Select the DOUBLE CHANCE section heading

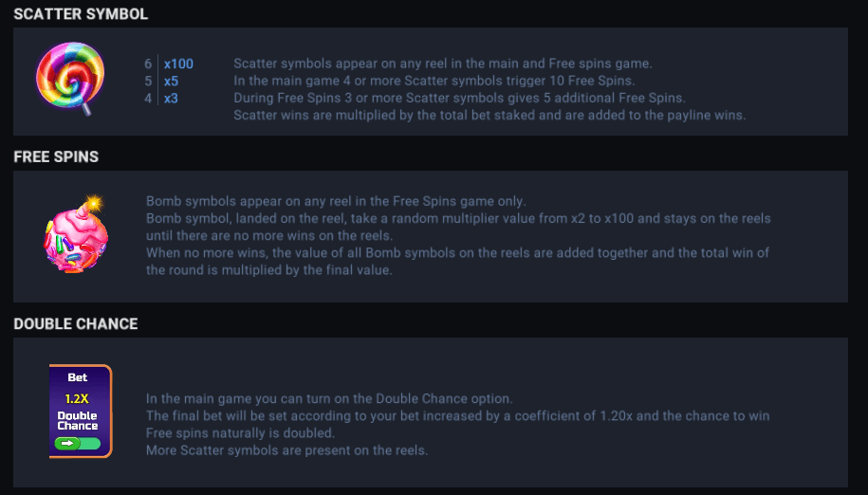tap(76, 323)
